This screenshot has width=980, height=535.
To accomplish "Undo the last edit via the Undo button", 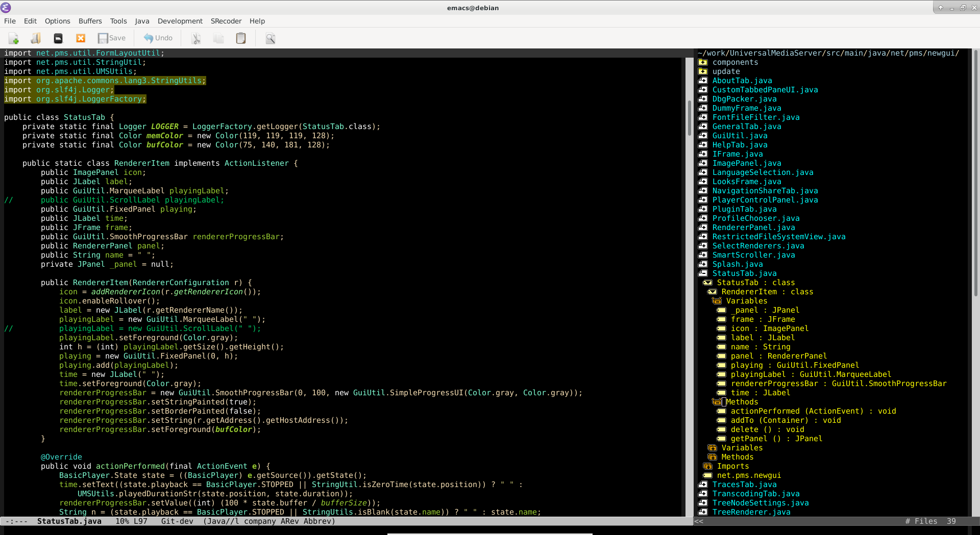I will (x=158, y=38).
